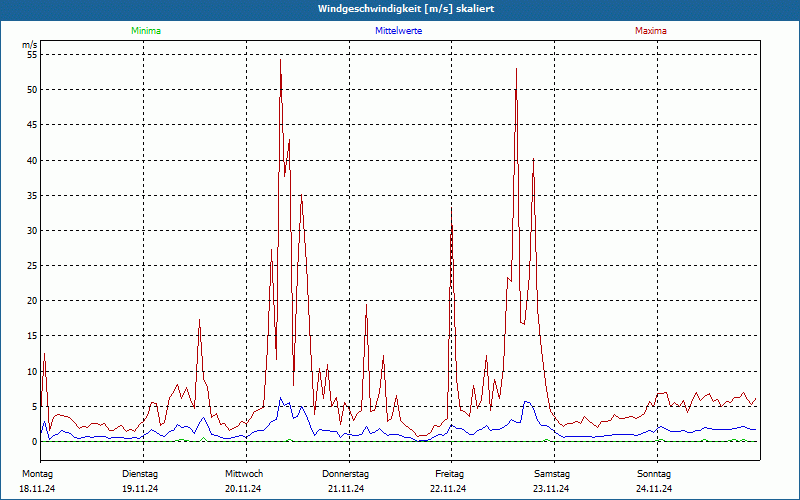The width and height of the screenshot is (800, 500).
Task: Click the 10 y-axis value
Action: point(33,371)
